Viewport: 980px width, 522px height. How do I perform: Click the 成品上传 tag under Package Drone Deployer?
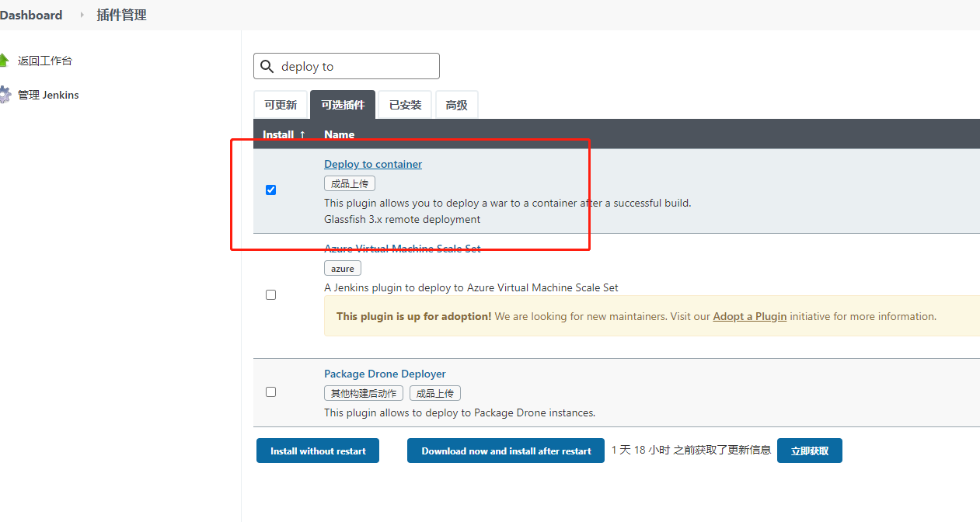coord(435,393)
